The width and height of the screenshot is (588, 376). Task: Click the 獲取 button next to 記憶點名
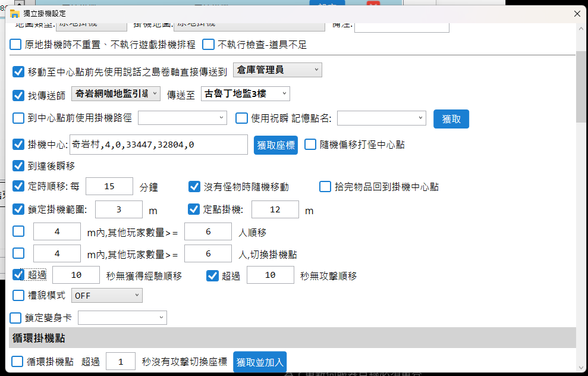pos(451,119)
